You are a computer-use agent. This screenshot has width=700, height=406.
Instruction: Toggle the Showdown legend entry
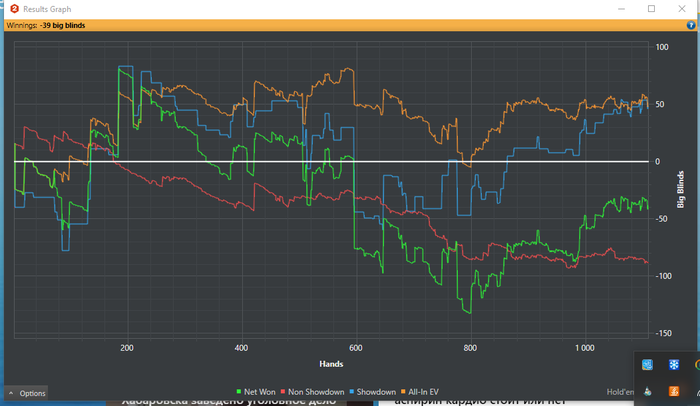[x=372, y=392]
